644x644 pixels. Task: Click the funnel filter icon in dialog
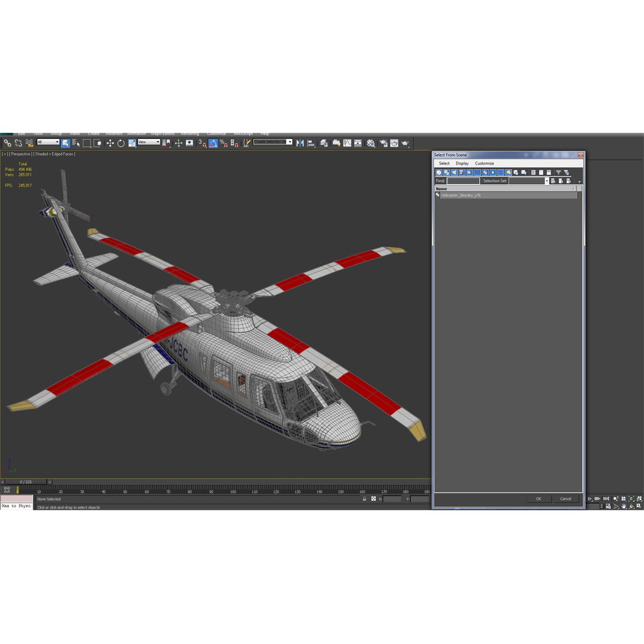559,172
